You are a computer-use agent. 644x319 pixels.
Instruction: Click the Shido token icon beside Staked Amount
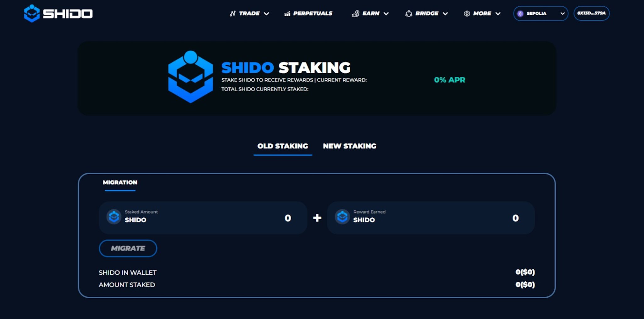pos(114,216)
